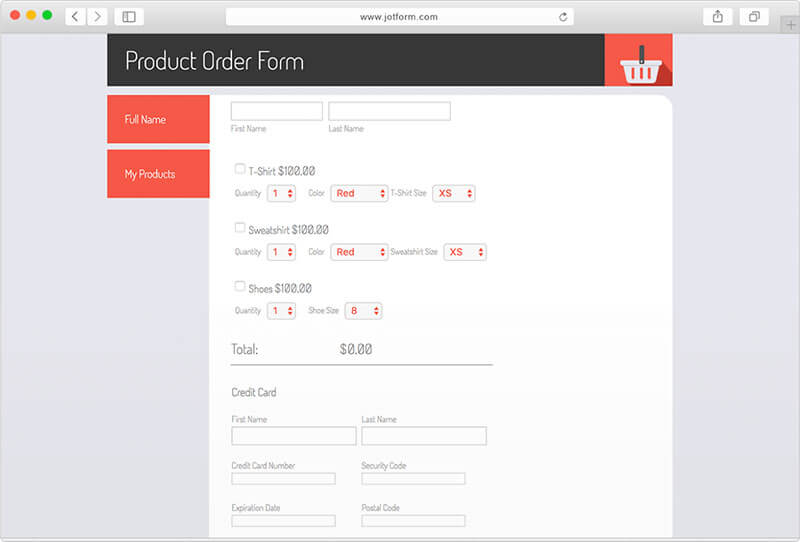The width and height of the screenshot is (800, 542).
Task: Expand the Sweatshirt Size dropdown
Action: point(464,252)
